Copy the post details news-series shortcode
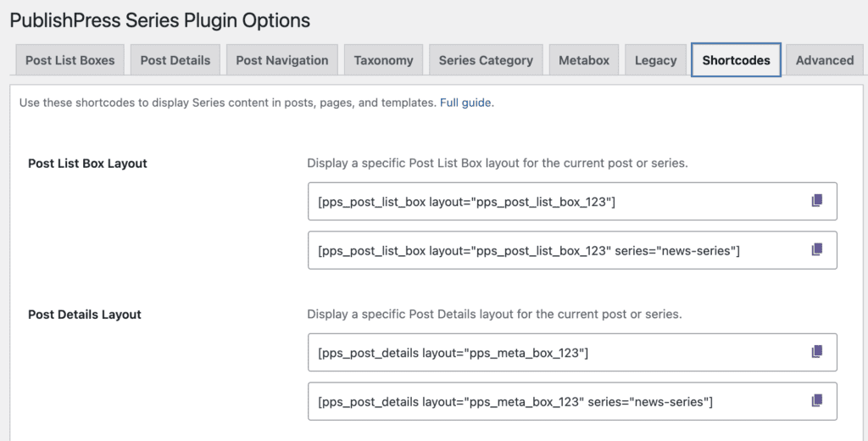This screenshot has width=868, height=441. [x=816, y=400]
